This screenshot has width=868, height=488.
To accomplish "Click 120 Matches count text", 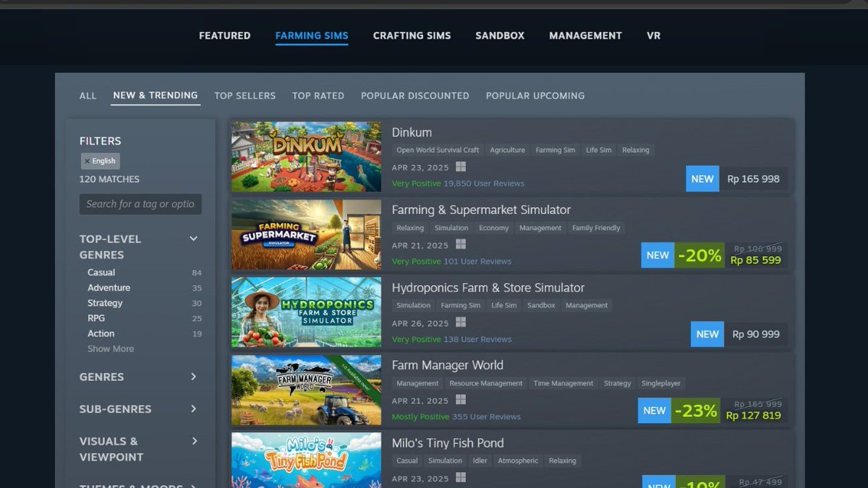I will pos(110,179).
